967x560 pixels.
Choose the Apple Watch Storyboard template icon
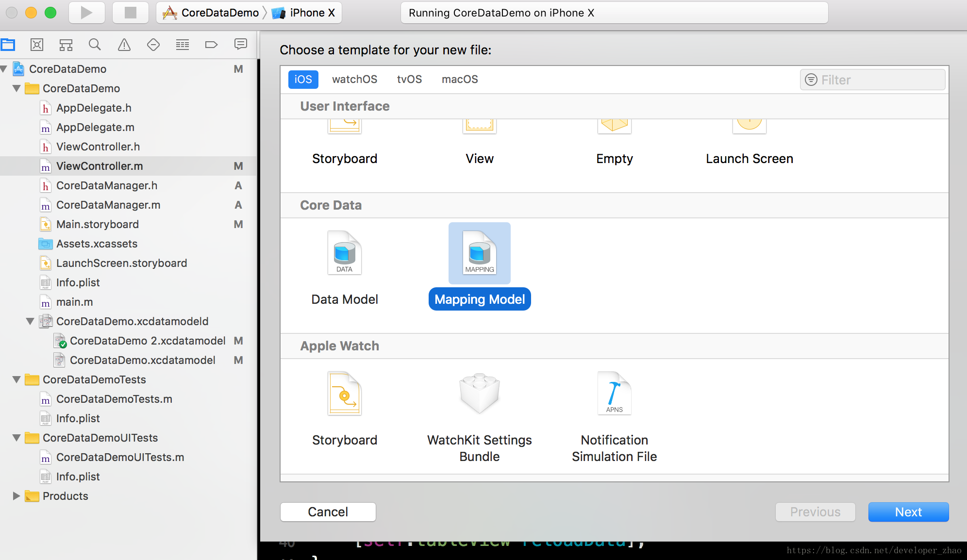[x=345, y=394]
